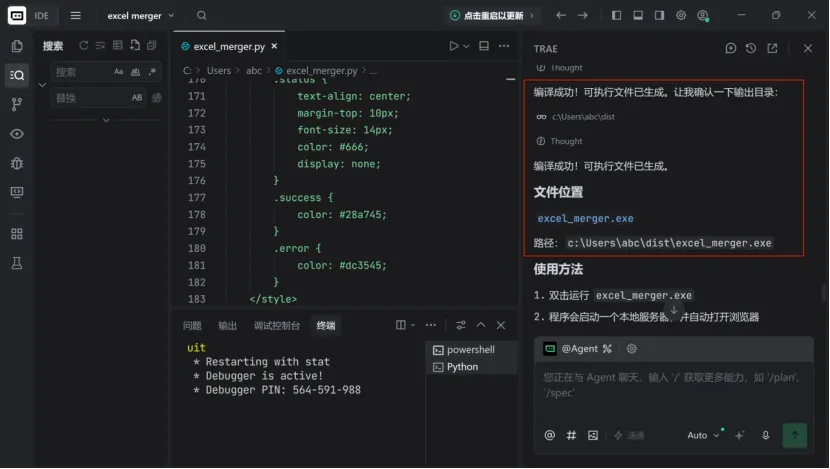Toggle the bottom panel layout icon
Viewport: 830px width, 469px height.
click(x=638, y=15)
